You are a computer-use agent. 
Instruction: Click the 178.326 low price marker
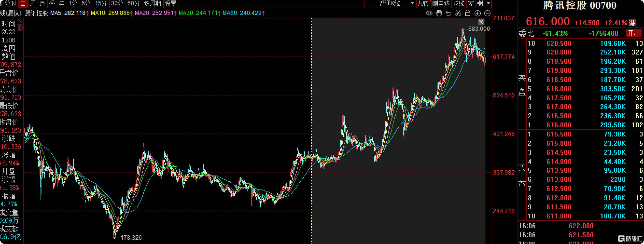point(131,237)
